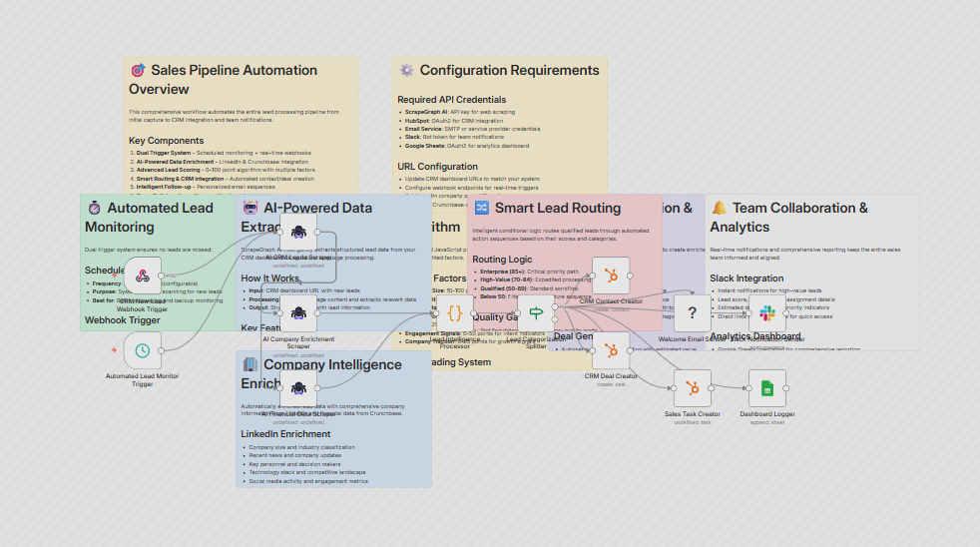This screenshot has width=980, height=547.
Task: Select the Welcome Email Sender question-mark node
Action: click(x=692, y=313)
